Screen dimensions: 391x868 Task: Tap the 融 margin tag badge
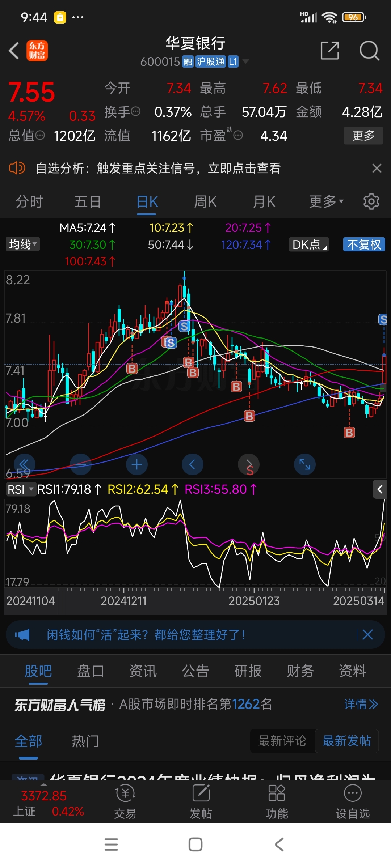coord(188,61)
